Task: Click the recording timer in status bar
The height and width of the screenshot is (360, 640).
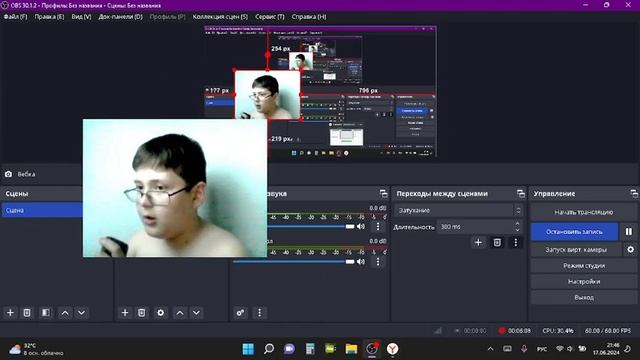Action: (x=519, y=331)
